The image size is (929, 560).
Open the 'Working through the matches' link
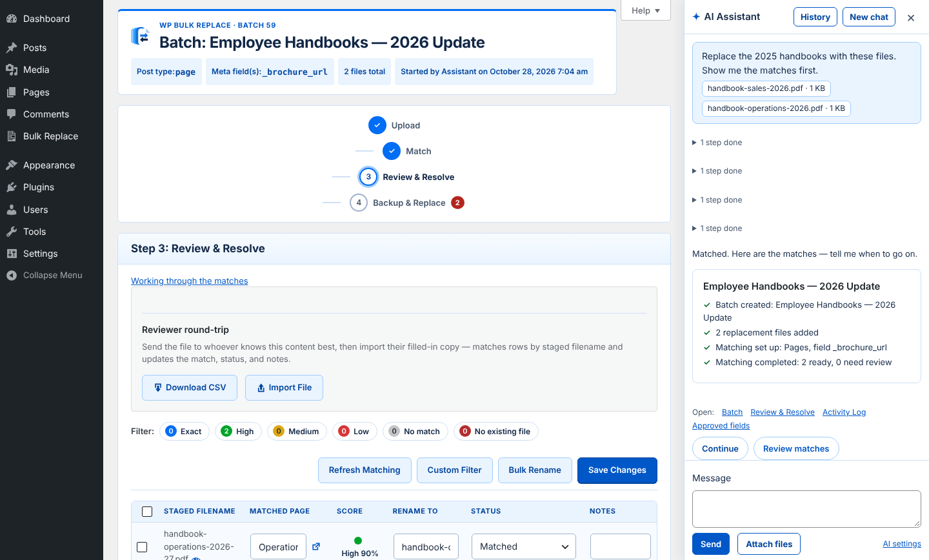click(190, 281)
